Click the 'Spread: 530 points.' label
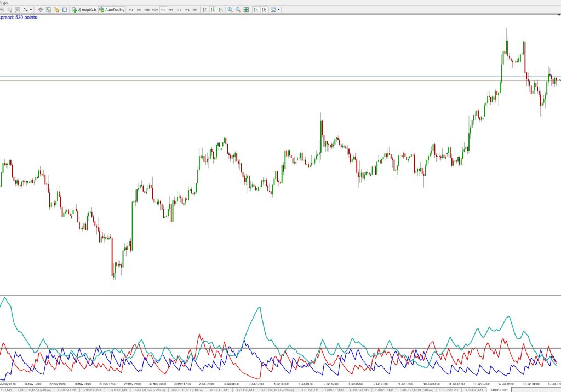Screen dimensions: 561x392 19,17
